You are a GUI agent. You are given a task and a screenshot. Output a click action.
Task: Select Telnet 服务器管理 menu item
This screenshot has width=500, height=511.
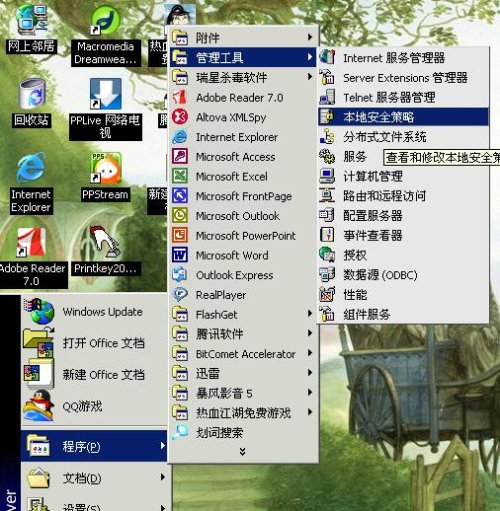coord(403,97)
